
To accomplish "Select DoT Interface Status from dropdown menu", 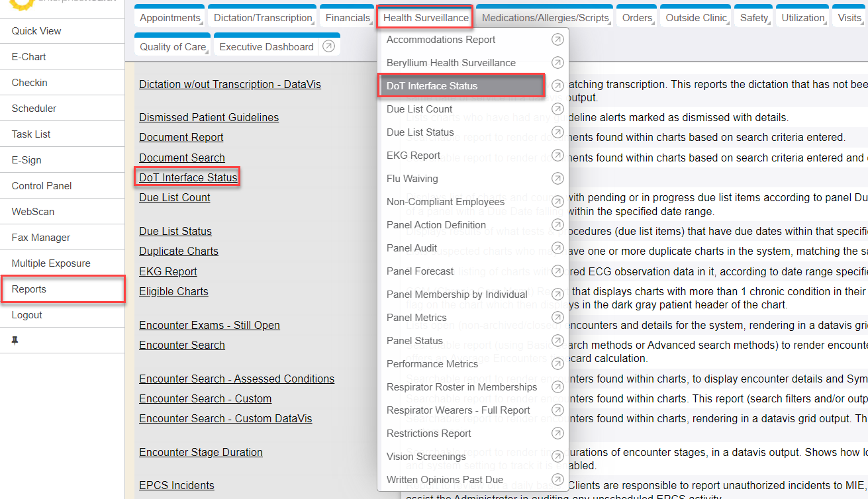I will (432, 86).
